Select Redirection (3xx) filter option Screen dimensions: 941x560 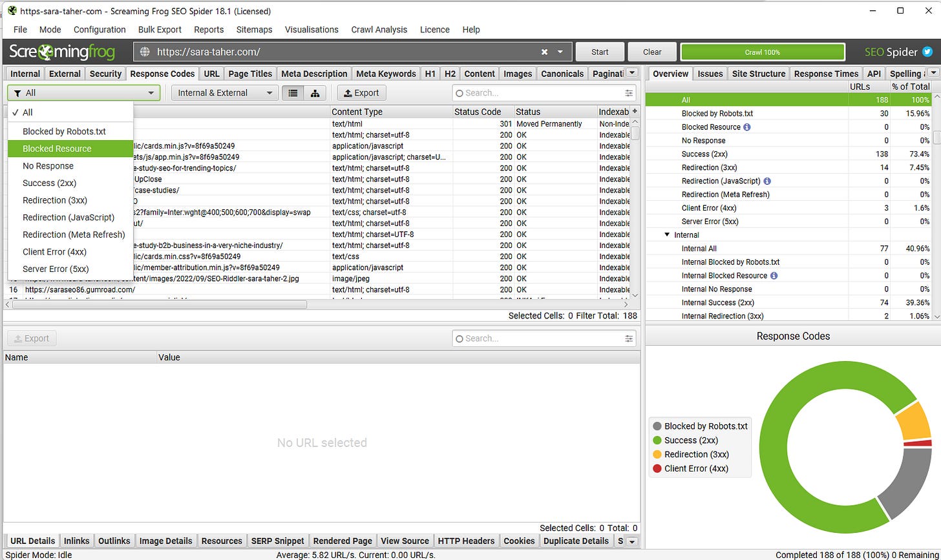coord(70,200)
